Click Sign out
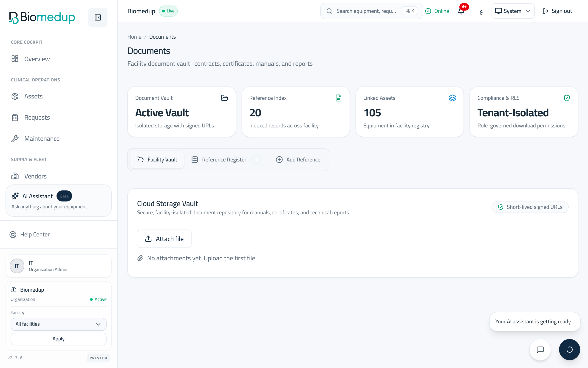Screen dimensions: 588x368 tap(557, 11)
